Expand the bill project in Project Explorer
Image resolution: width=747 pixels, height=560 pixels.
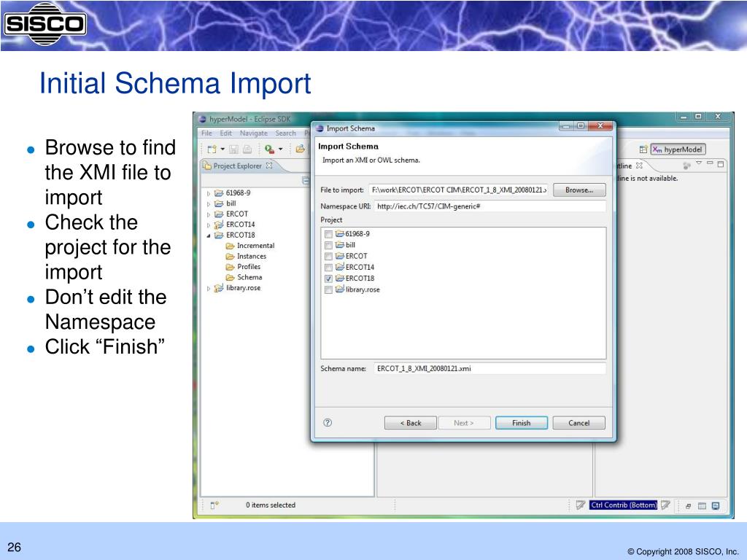coord(209,204)
